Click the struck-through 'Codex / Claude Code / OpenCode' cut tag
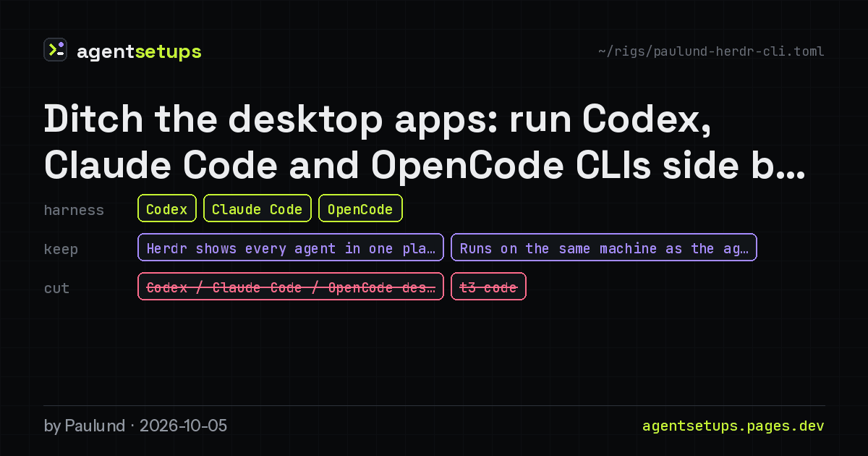Viewport: 868px width, 456px height. pyautogui.click(x=291, y=287)
